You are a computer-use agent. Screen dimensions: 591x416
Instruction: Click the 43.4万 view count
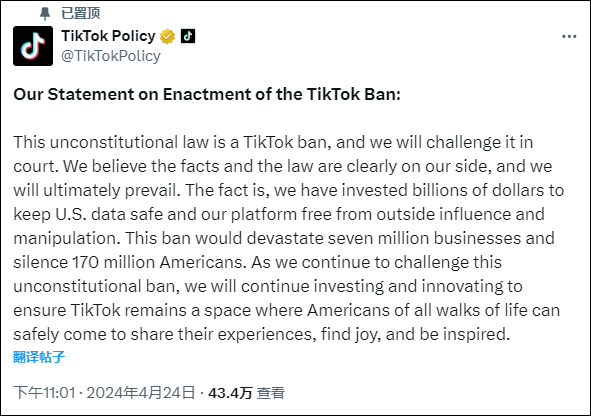tap(230, 393)
